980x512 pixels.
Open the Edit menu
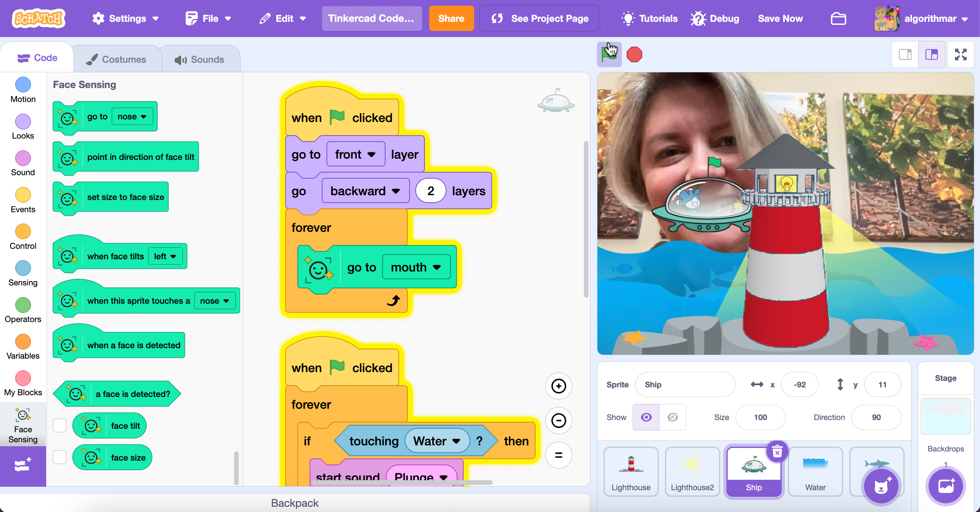(283, 19)
